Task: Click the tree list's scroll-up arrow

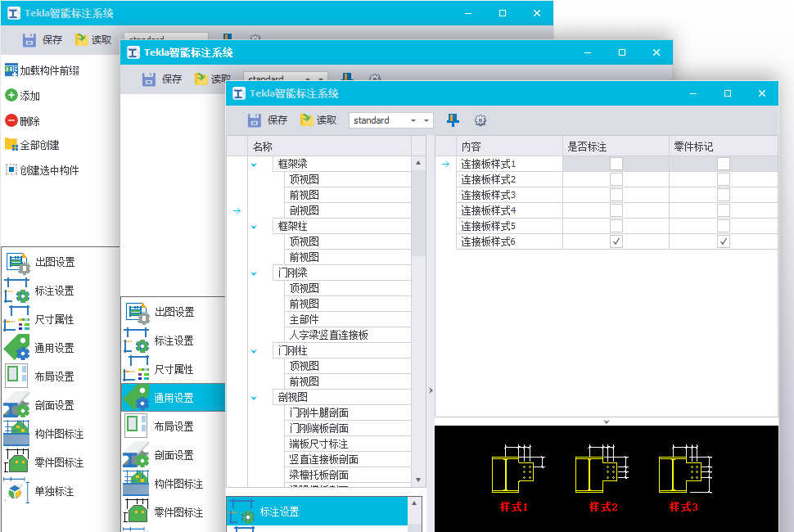Action: (418, 163)
